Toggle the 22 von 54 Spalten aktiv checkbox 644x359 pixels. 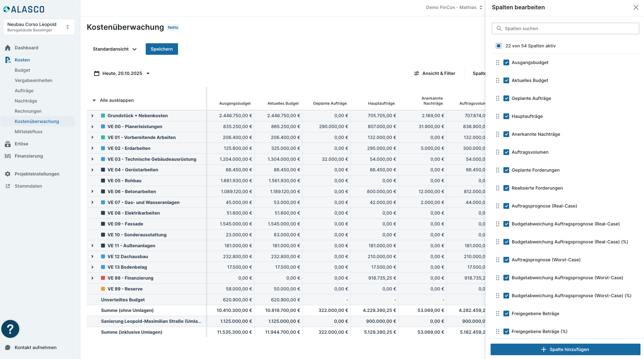coord(498,46)
